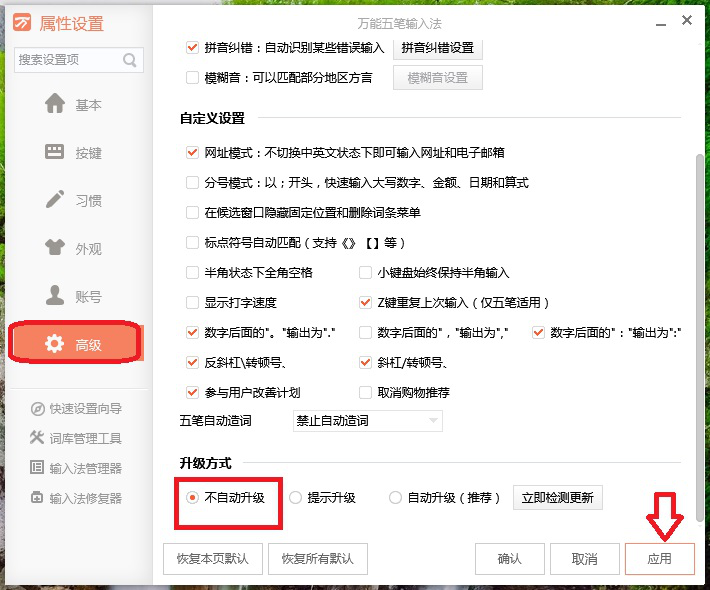The image size is (710, 590).
Task: Check 在候选窗口隐藏固定位置和删除词条菜单
Action: click(192, 212)
